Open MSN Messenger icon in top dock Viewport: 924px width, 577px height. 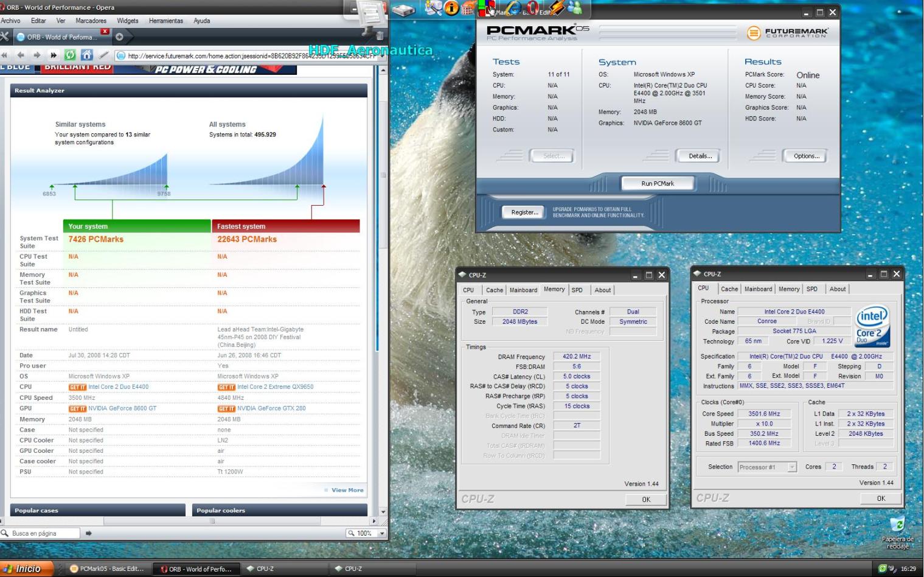click(x=574, y=8)
